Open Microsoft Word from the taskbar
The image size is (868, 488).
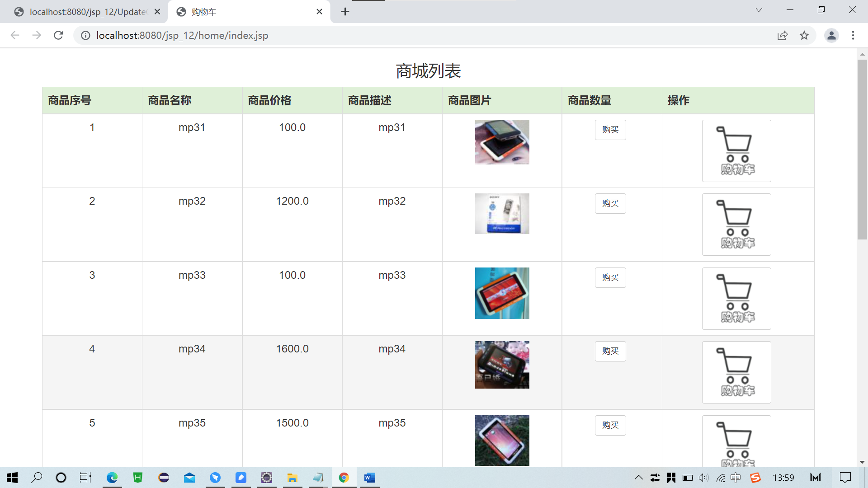[x=370, y=478]
